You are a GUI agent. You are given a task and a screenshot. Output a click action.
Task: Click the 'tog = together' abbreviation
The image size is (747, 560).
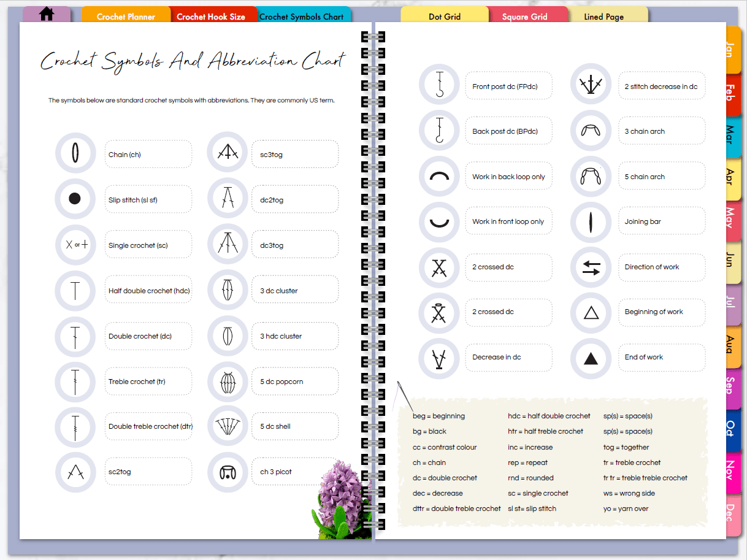[626, 447]
